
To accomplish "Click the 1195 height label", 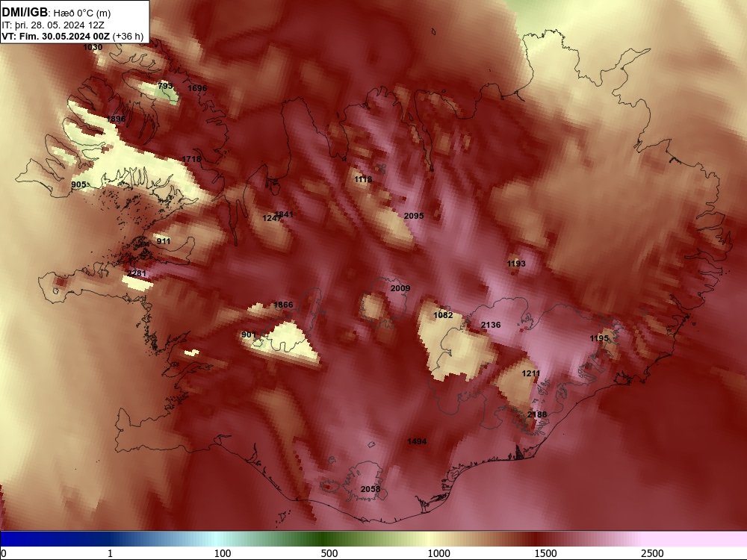I will click(x=599, y=338).
